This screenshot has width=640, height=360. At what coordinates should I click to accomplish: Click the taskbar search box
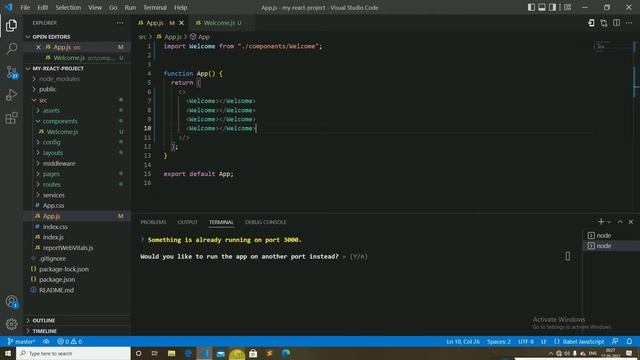(73, 353)
